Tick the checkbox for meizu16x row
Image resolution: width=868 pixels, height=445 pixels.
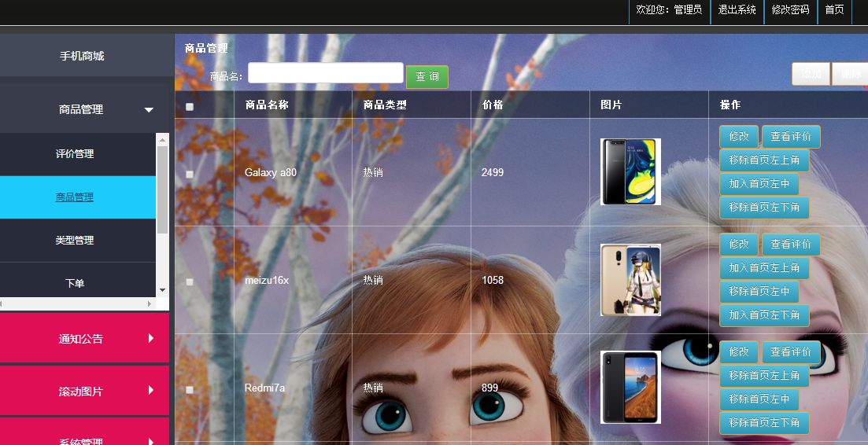(190, 282)
